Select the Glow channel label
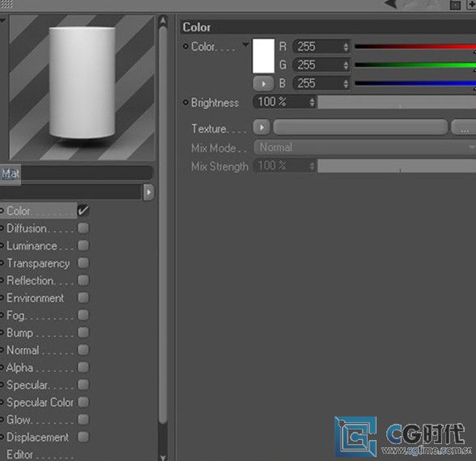 pos(19,420)
